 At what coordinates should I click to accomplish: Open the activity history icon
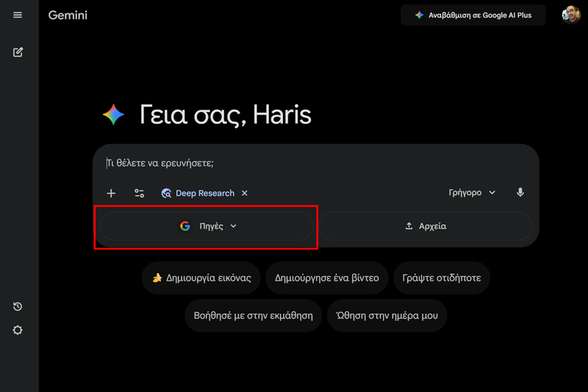(x=18, y=307)
